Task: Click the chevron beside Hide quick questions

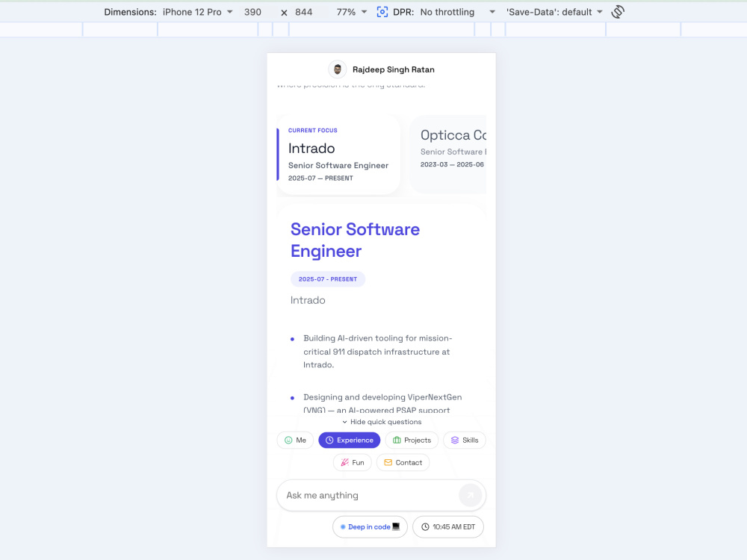Action: [x=344, y=422]
